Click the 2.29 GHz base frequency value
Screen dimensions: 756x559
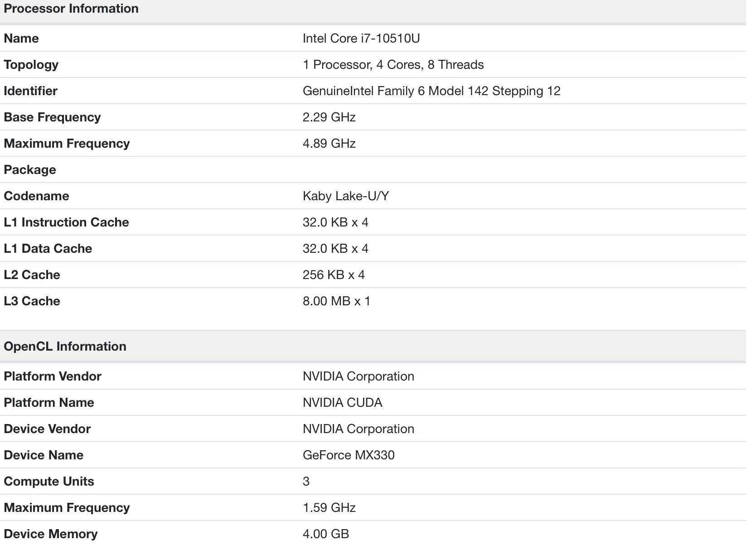point(329,117)
